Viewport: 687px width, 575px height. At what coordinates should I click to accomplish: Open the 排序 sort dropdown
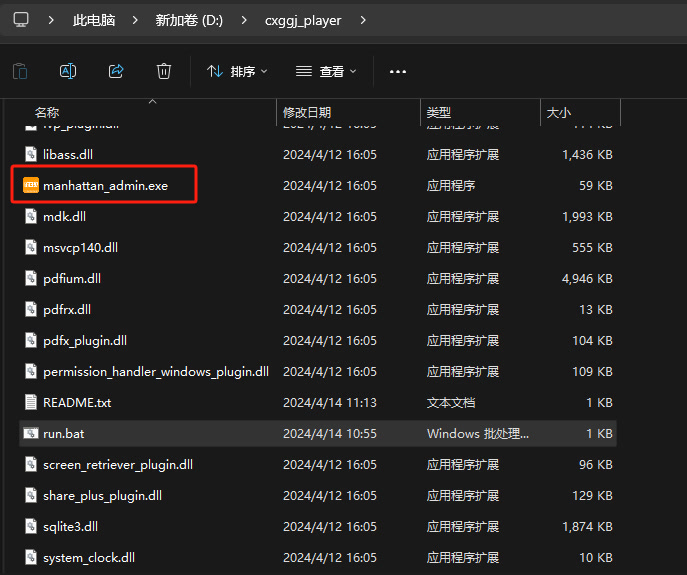point(237,71)
